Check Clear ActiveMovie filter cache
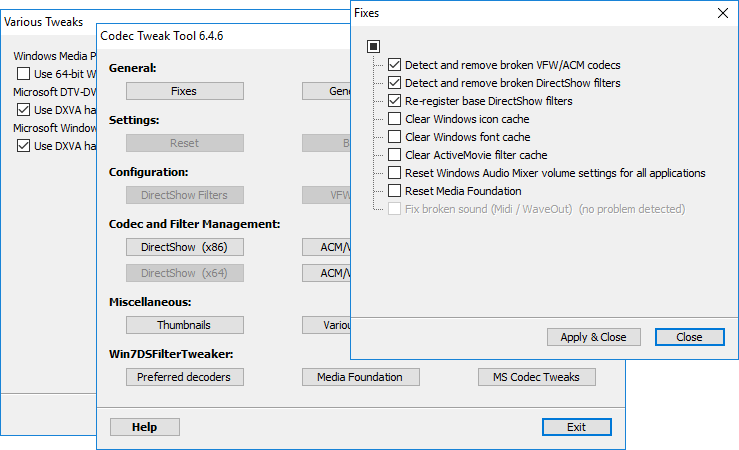Viewport: 739px width, 450px height. point(394,155)
